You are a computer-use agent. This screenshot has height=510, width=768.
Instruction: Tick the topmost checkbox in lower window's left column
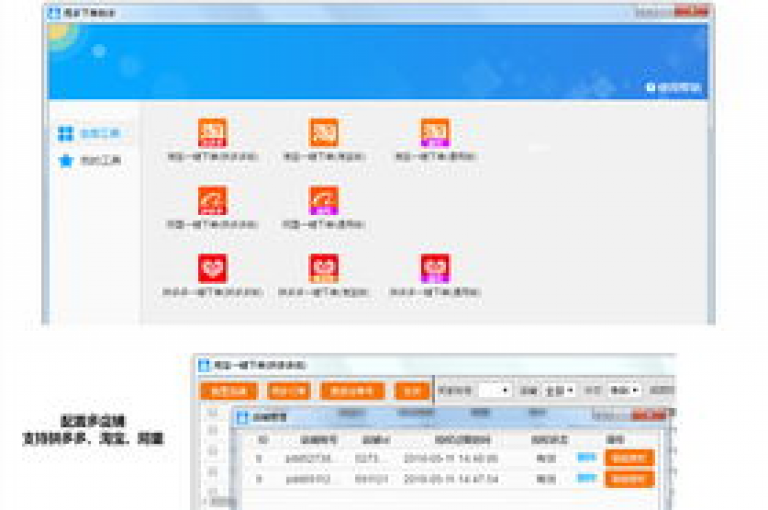pyautogui.click(x=213, y=413)
